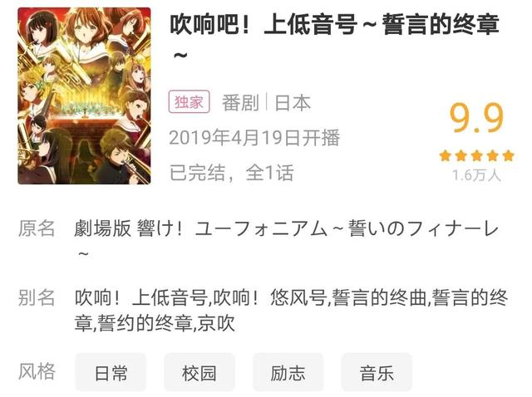
Task: Tap the title 吹响吧！上低音号
Action: [264, 24]
